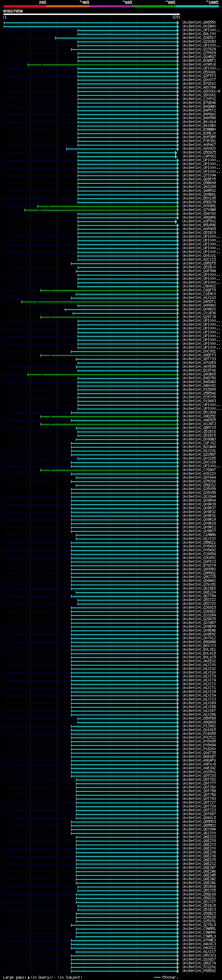The image size is (222, 980).
Task: Open UniRef100_Q37628 alignment
Action: tap(199, 49)
